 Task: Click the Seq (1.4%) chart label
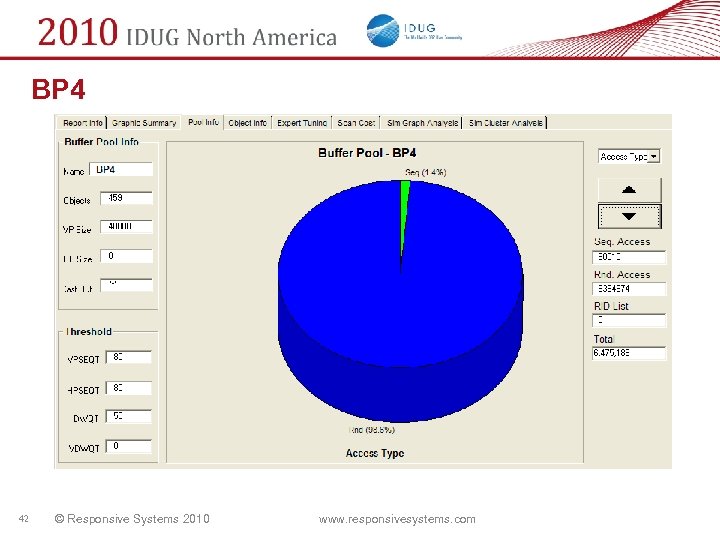pos(426,172)
